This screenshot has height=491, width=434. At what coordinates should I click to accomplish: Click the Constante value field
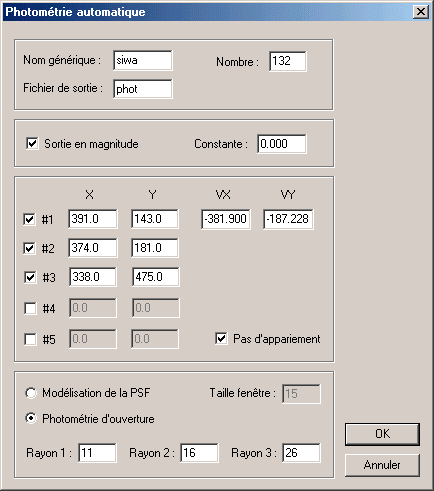click(282, 144)
